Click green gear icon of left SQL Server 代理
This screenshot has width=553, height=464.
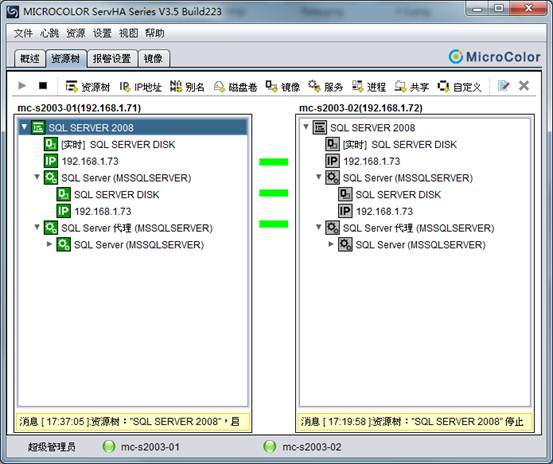[51, 228]
